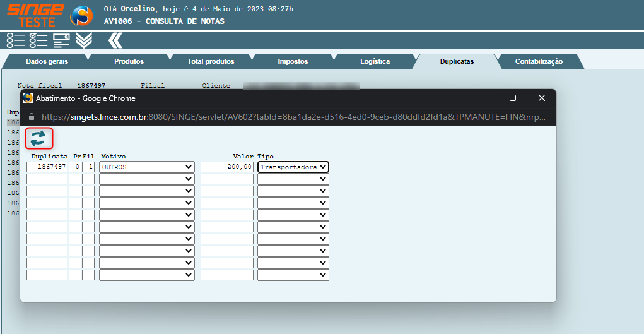Open the Motivo dropdown showing OUTROS

point(146,167)
